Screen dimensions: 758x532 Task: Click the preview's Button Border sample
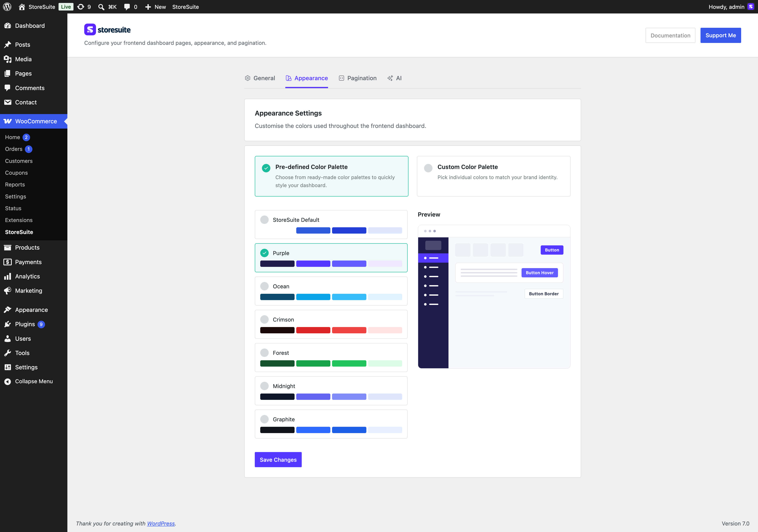pyautogui.click(x=544, y=294)
